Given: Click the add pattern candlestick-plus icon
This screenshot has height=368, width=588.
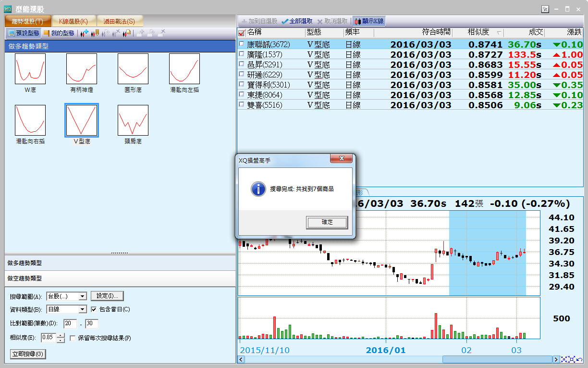Looking at the screenshot, I should pyautogui.click(x=84, y=33).
